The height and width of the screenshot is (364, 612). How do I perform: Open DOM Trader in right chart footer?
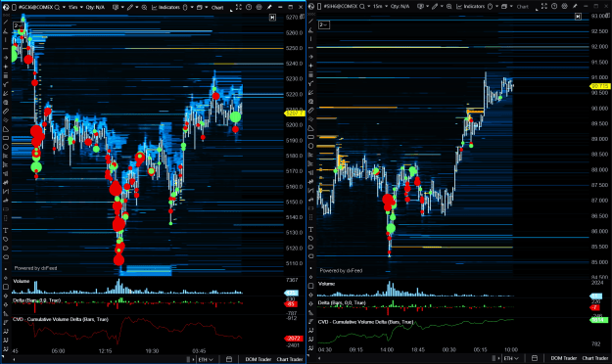click(x=564, y=358)
